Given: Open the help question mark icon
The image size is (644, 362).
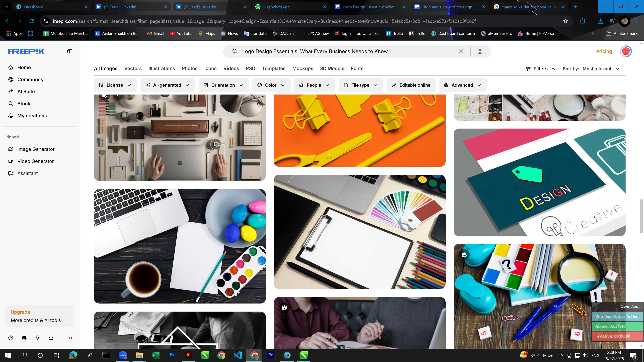Looking at the screenshot, I should [x=11, y=338].
